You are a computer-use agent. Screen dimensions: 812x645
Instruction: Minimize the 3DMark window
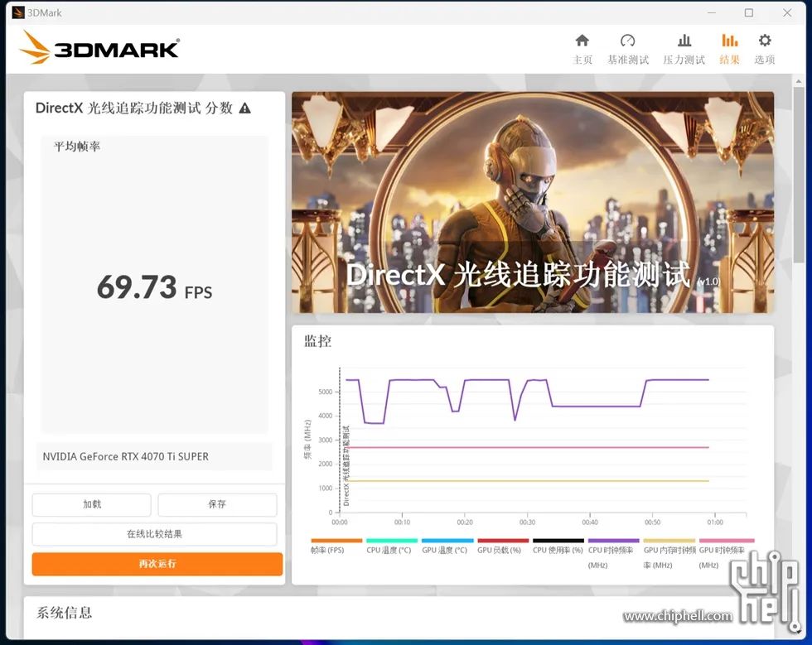pyautogui.click(x=712, y=12)
